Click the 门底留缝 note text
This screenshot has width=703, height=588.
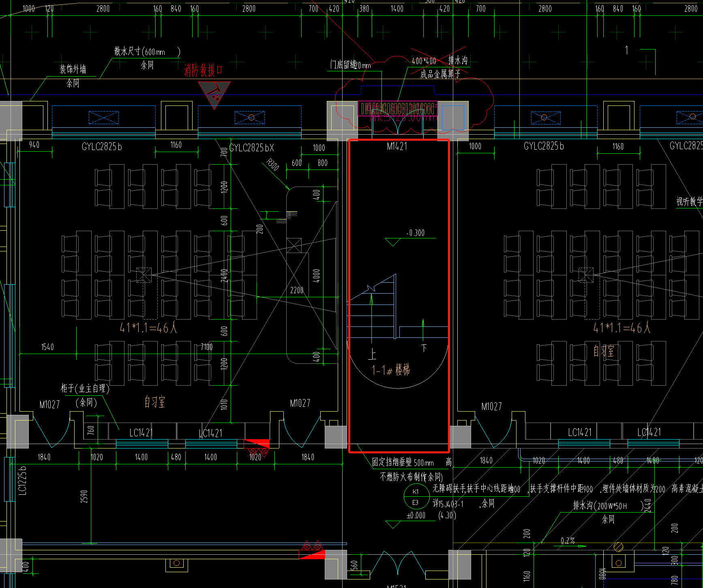(350, 65)
